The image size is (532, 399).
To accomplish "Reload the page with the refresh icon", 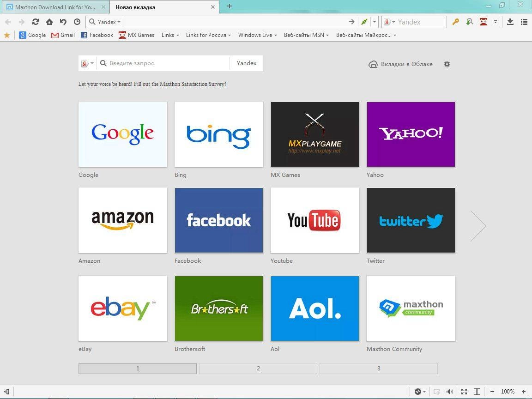I will pyautogui.click(x=35, y=22).
